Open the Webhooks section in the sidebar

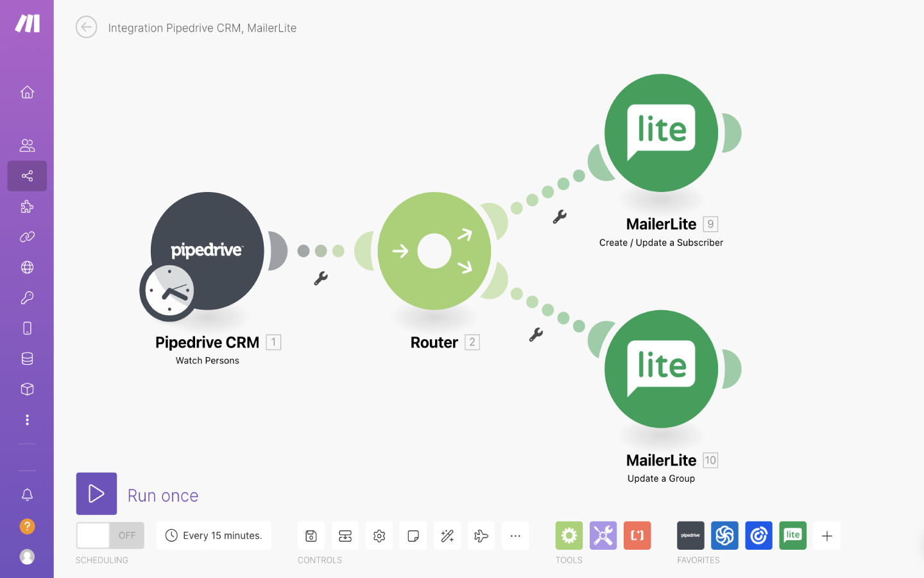coord(27,267)
